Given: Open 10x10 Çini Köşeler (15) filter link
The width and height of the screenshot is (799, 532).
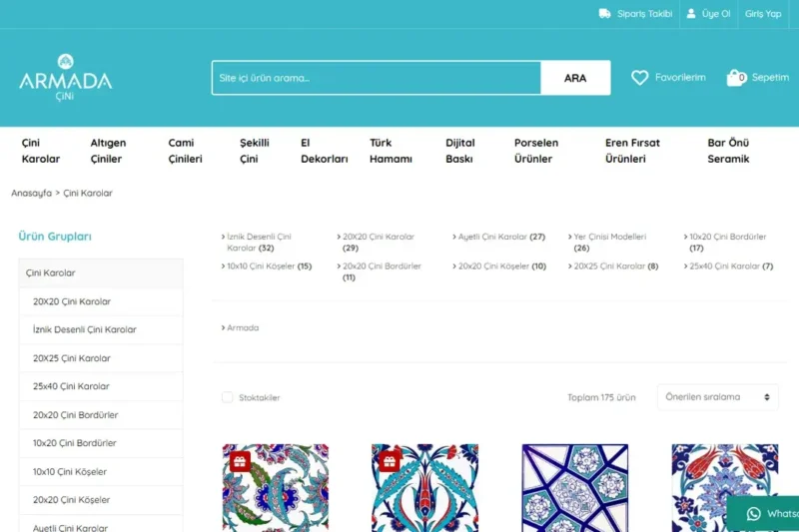Looking at the screenshot, I should [269, 266].
